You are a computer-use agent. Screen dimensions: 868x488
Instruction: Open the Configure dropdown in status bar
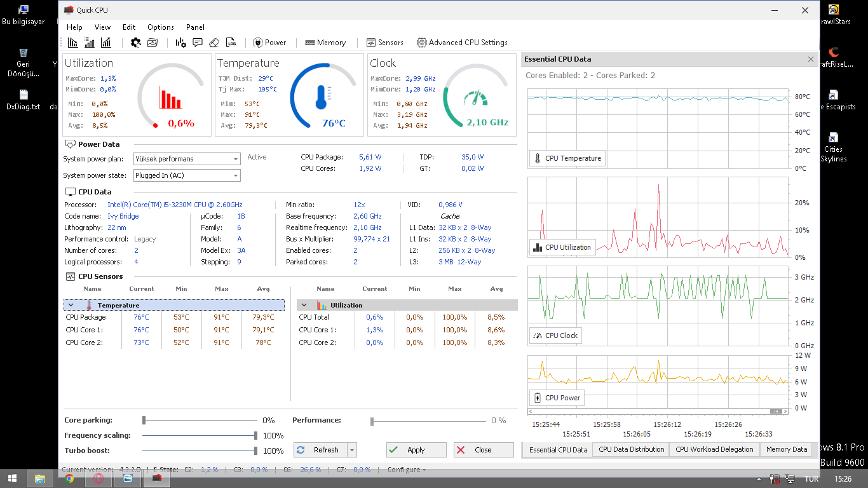(x=407, y=470)
